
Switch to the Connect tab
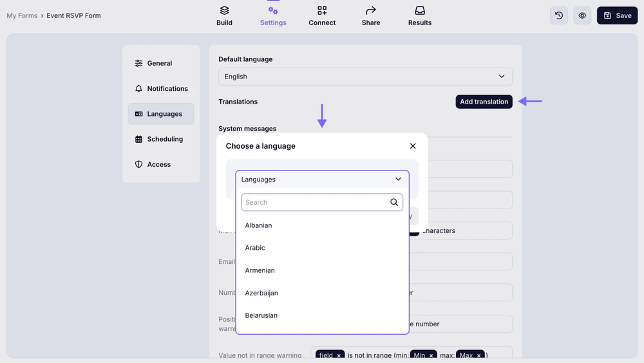pyautogui.click(x=322, y=16)
